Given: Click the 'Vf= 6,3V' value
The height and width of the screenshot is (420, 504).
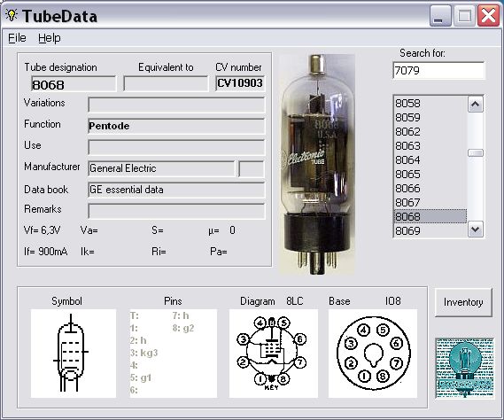Looking at the screenshot, I should point(42,230).
